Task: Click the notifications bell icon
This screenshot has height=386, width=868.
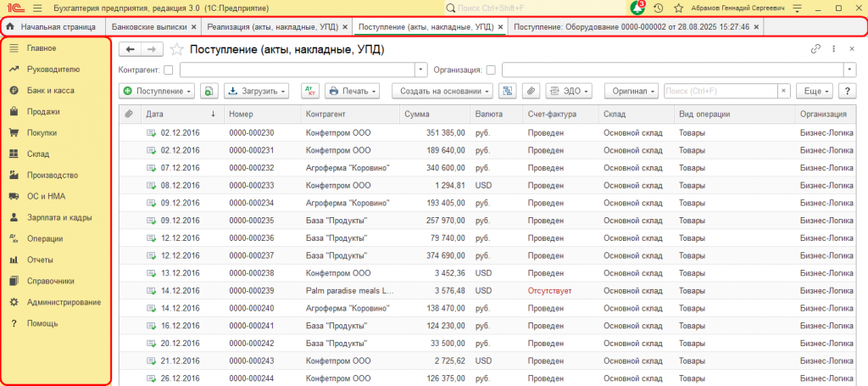Action: click(637, 8)
